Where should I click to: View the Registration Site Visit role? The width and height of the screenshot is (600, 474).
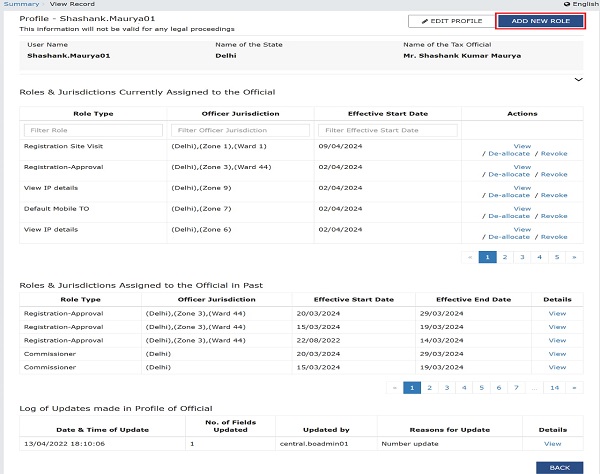[522, 146]
